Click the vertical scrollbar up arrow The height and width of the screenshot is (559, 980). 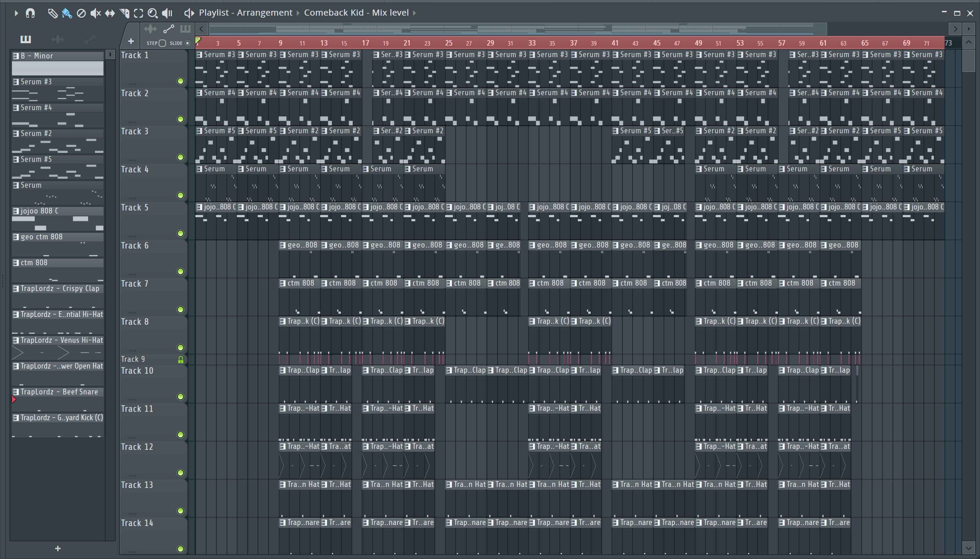[968, 42]
